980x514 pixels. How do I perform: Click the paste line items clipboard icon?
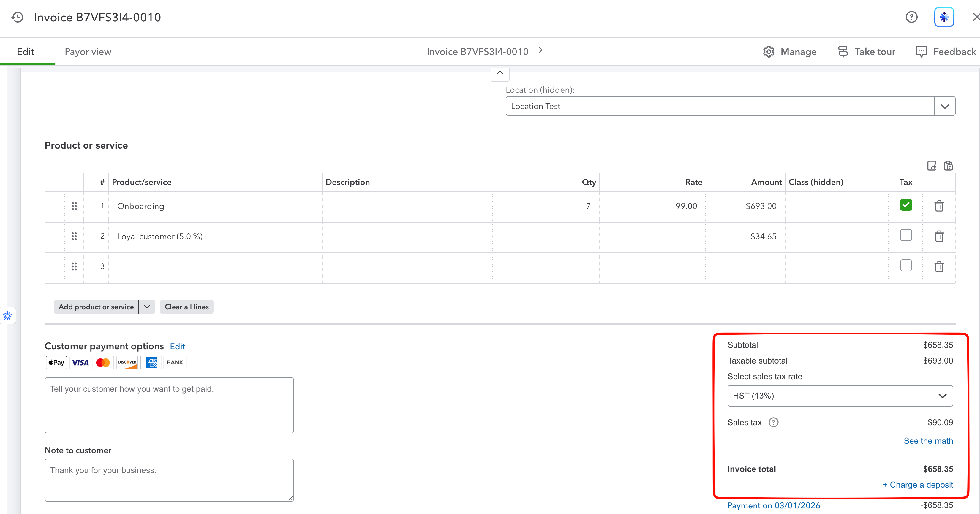click(x=949, y=166)
